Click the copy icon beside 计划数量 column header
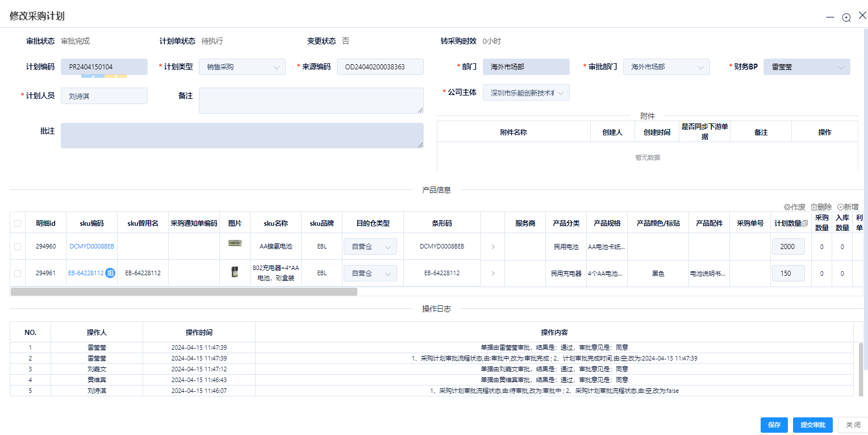The height and width of the screenshot is (435, 868). [x=804, y=223]
